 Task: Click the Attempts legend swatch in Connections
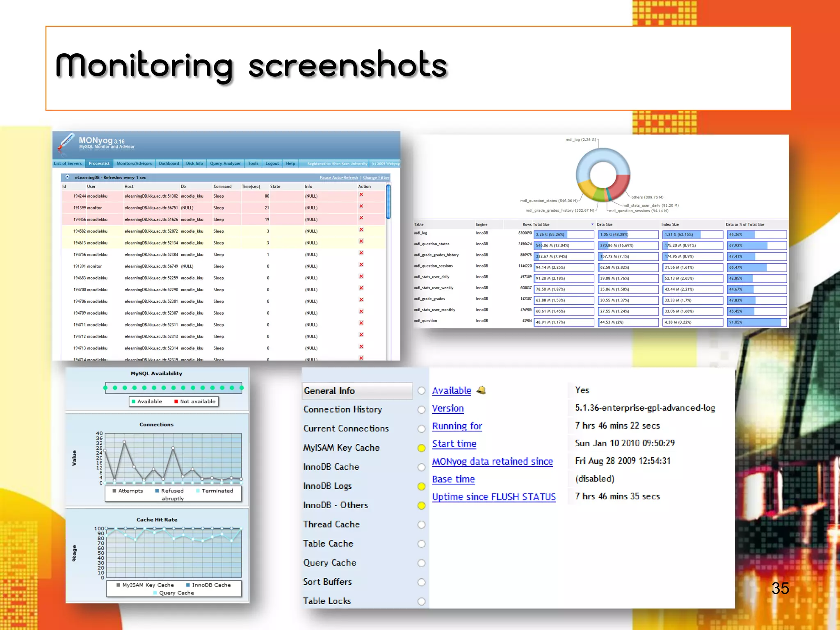[x=114, y=491]
